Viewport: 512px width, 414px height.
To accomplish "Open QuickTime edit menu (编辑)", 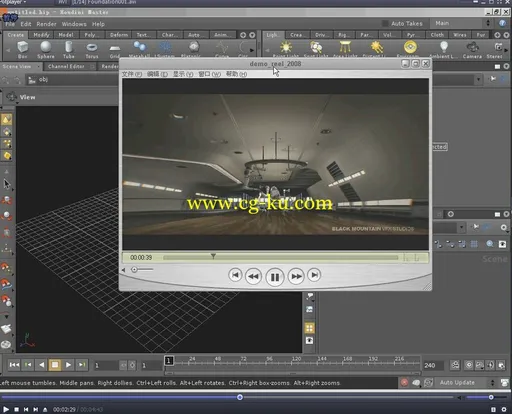I will tap(157, 74).
